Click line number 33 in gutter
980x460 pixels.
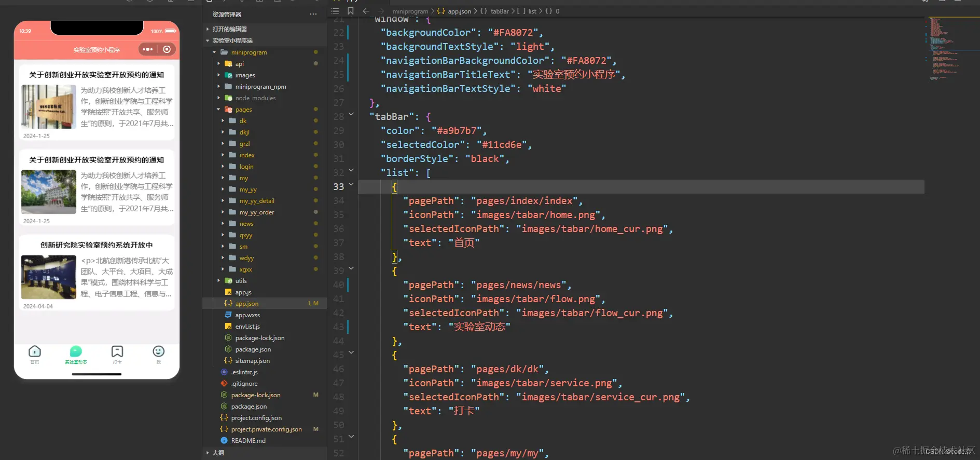(x=339, y=187)
